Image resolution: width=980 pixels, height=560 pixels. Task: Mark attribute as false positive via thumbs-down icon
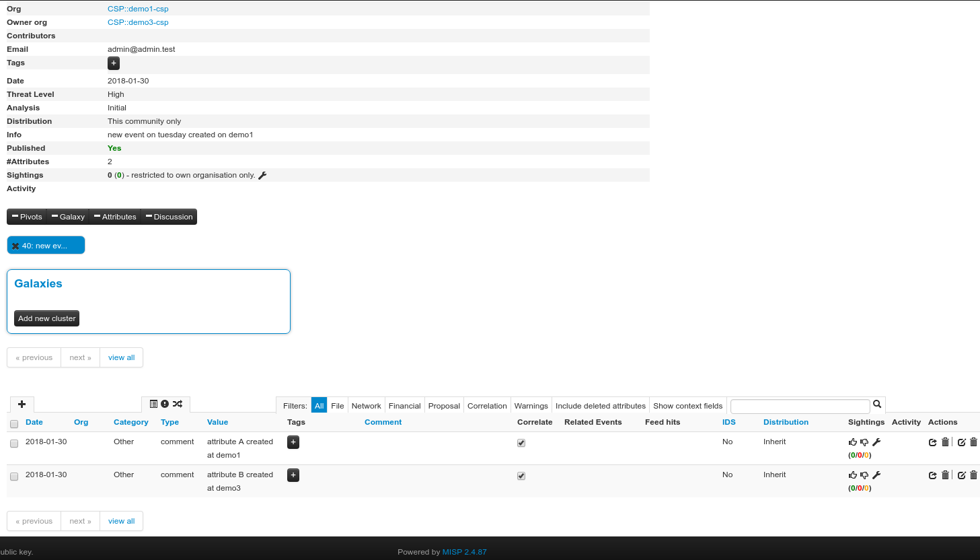point(864,442)
